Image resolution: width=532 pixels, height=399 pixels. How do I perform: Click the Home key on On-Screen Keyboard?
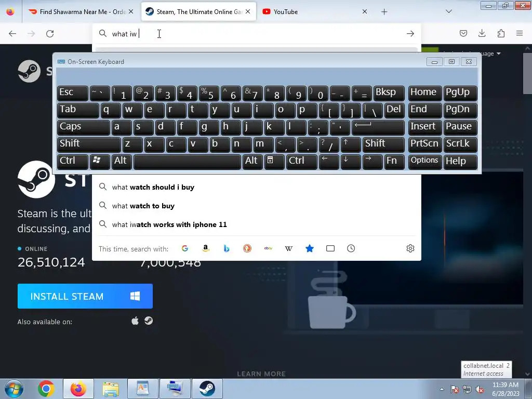coord(425,92)
